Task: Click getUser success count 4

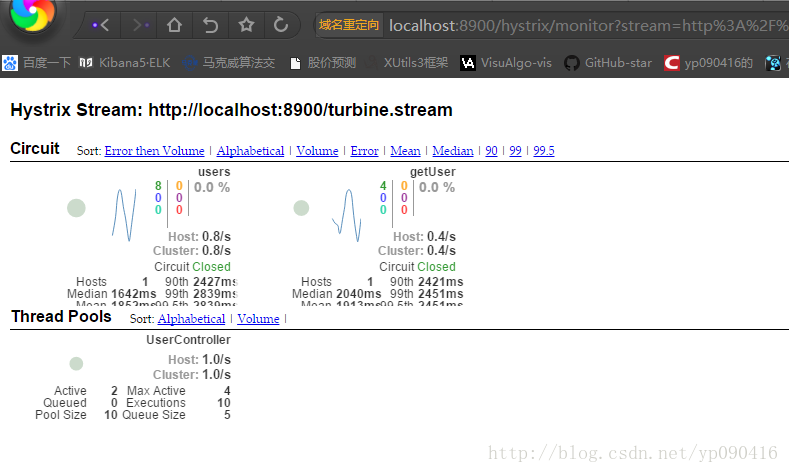Action: tap(383, 186)
